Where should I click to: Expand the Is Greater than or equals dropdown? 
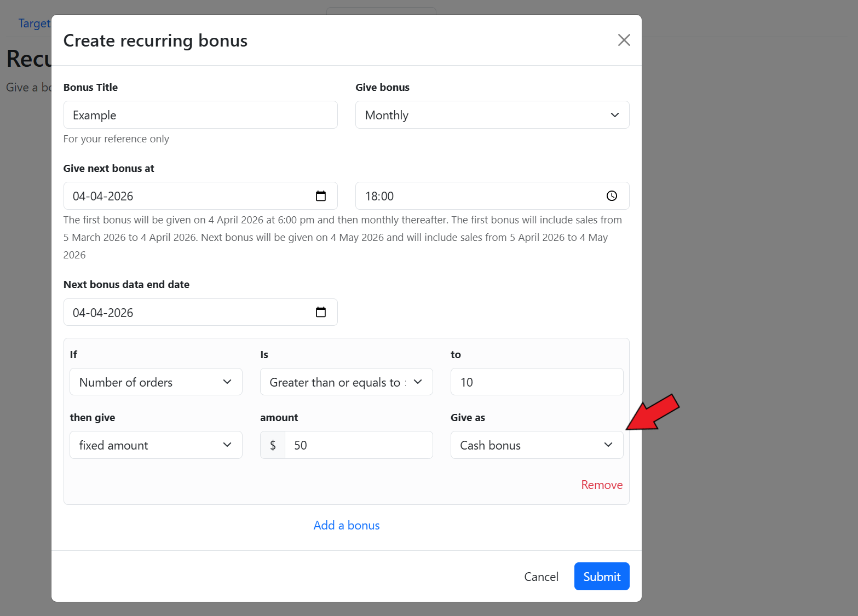(x=346, y=382)
